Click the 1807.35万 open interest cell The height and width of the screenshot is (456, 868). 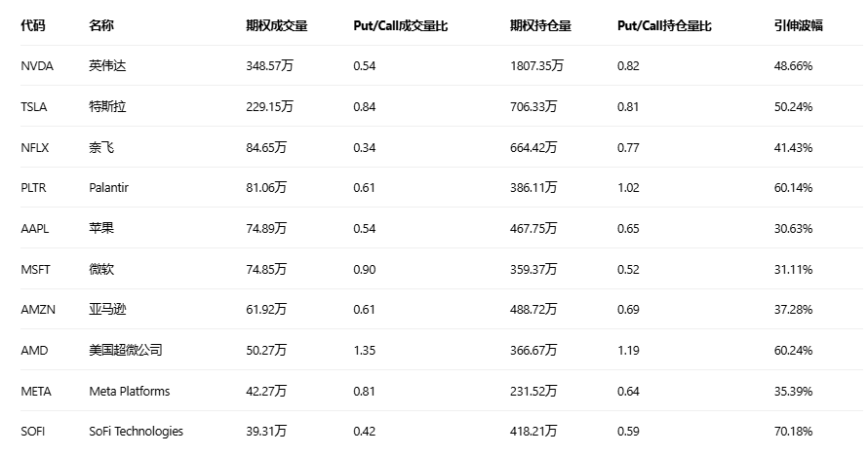[536, 66]
